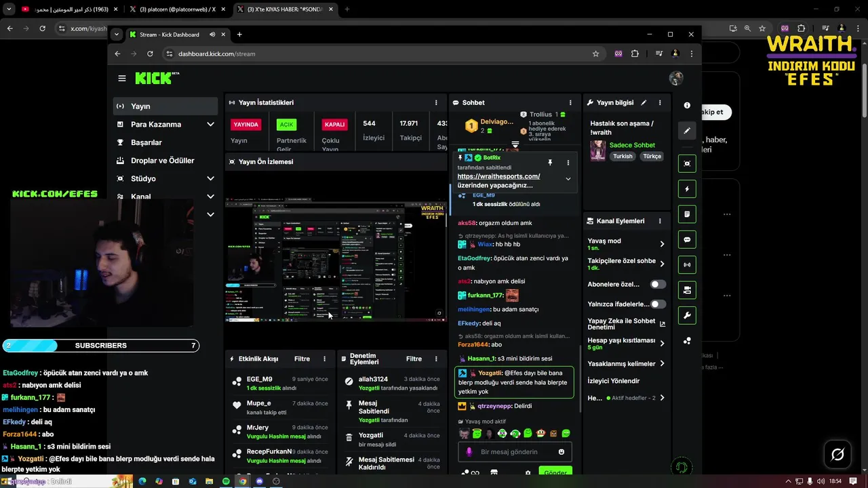Image resolution: width=868 pixels, height=488 pixels.
Task: Click the pencil edit icon in right rail
Action: pos(687,131)
